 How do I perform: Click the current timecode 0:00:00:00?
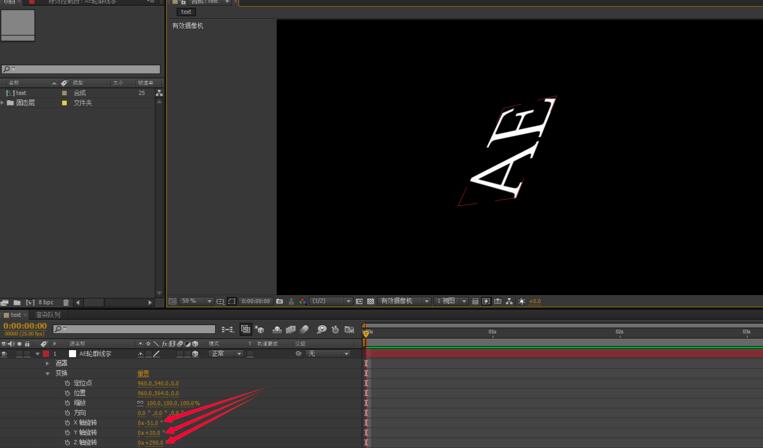click(25, 326)
